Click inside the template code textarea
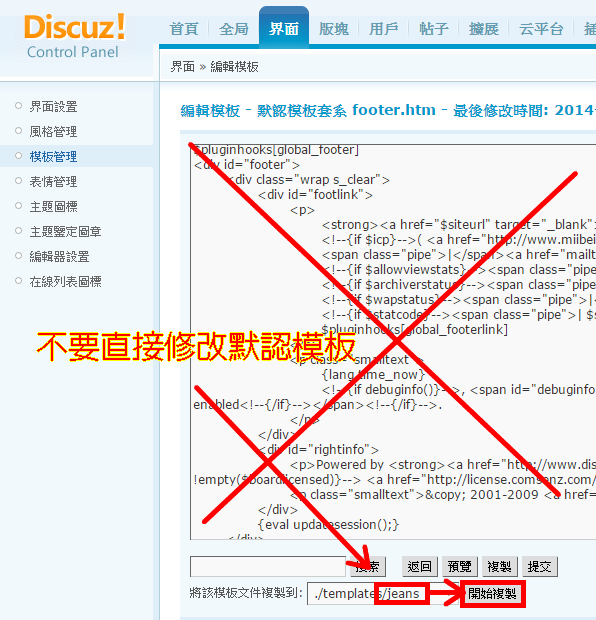 393,342
